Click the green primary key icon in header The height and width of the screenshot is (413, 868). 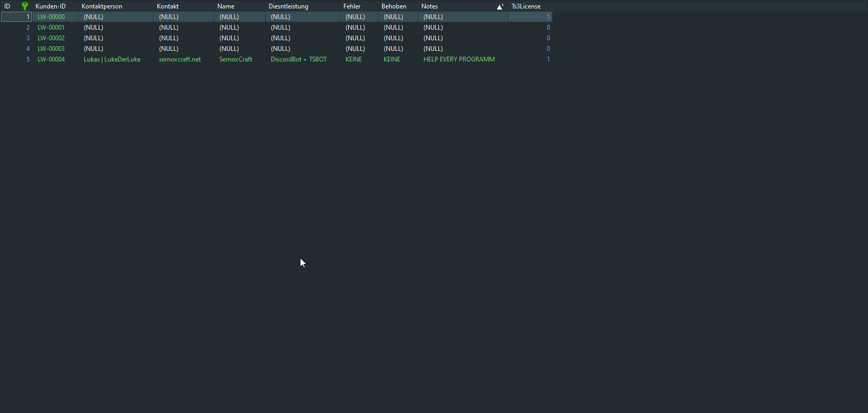coord(24,6)
